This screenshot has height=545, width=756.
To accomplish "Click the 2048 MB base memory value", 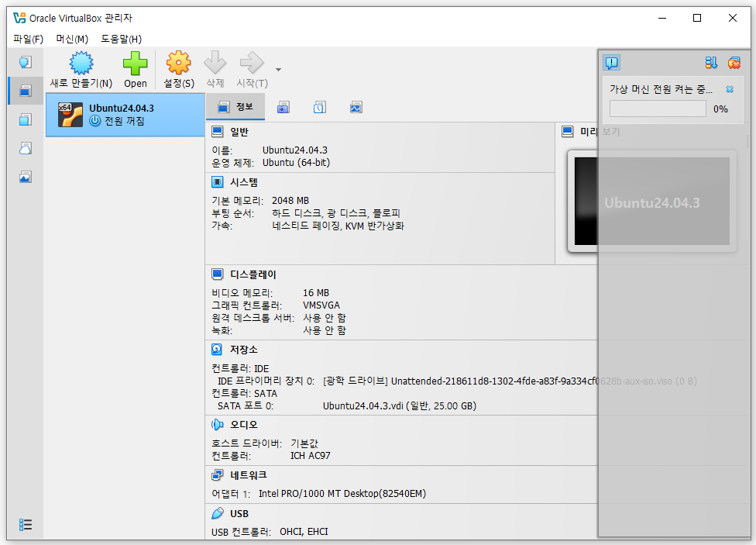I will (290, 201).
